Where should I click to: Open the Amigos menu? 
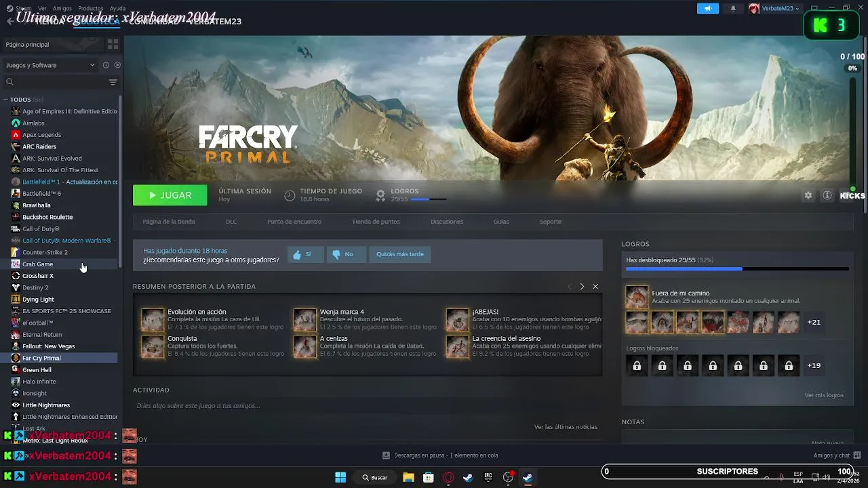click(62, 8)
